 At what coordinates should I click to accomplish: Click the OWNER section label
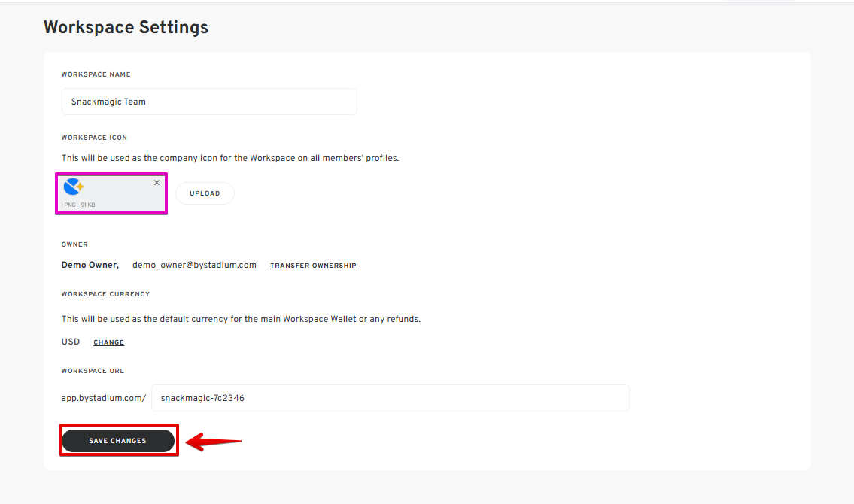[x=74, y=244]
